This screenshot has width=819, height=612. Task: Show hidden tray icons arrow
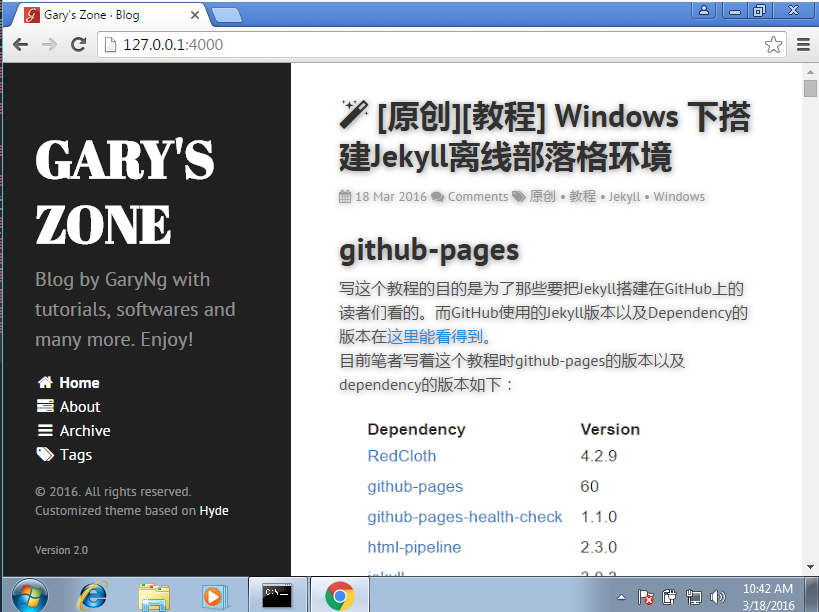621,597
